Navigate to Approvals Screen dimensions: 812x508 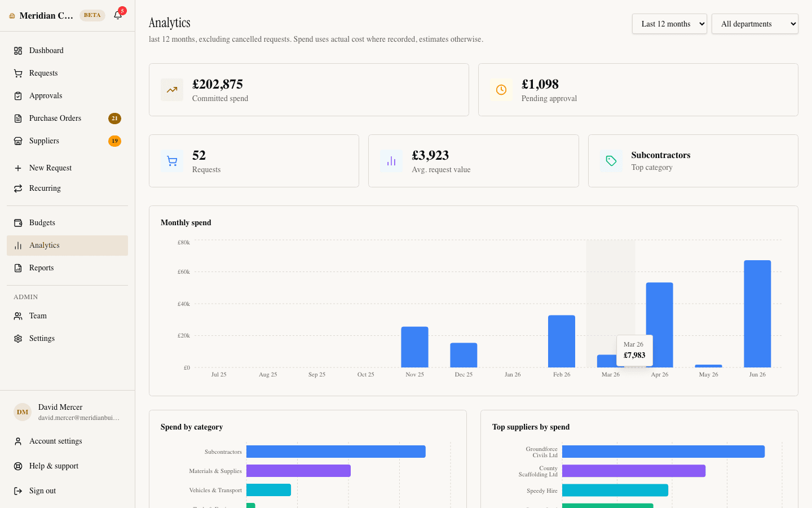tap(68, 96)
